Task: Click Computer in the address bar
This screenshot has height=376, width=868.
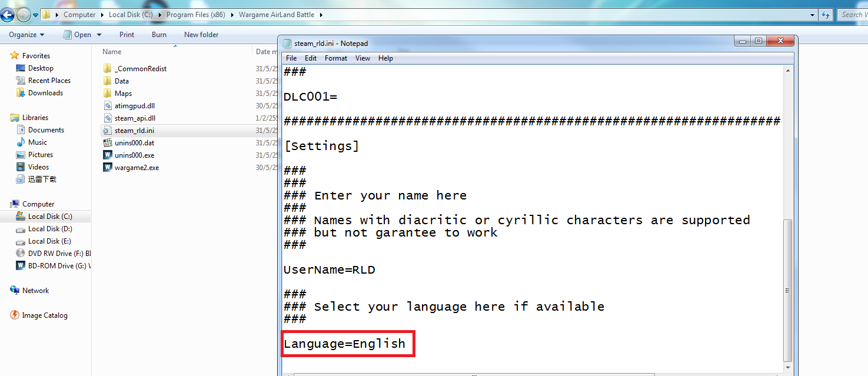Action: [79, 15]
